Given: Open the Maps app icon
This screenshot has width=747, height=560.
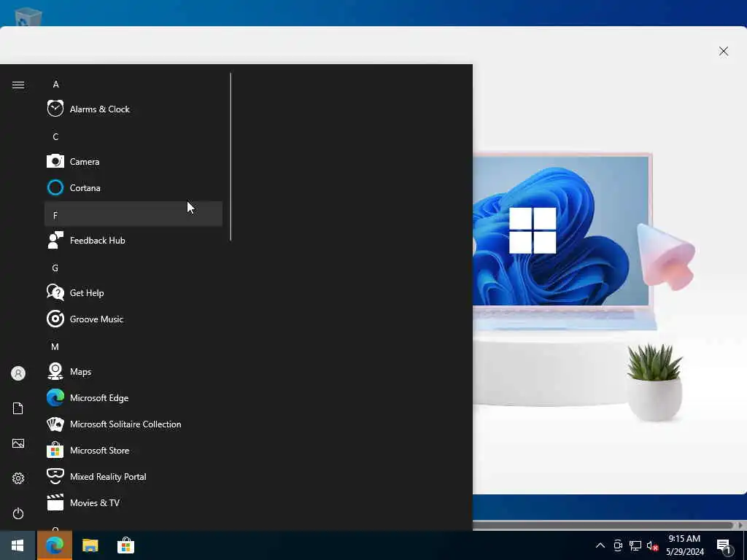Looking at the screenshot, I should pos(55,371).
